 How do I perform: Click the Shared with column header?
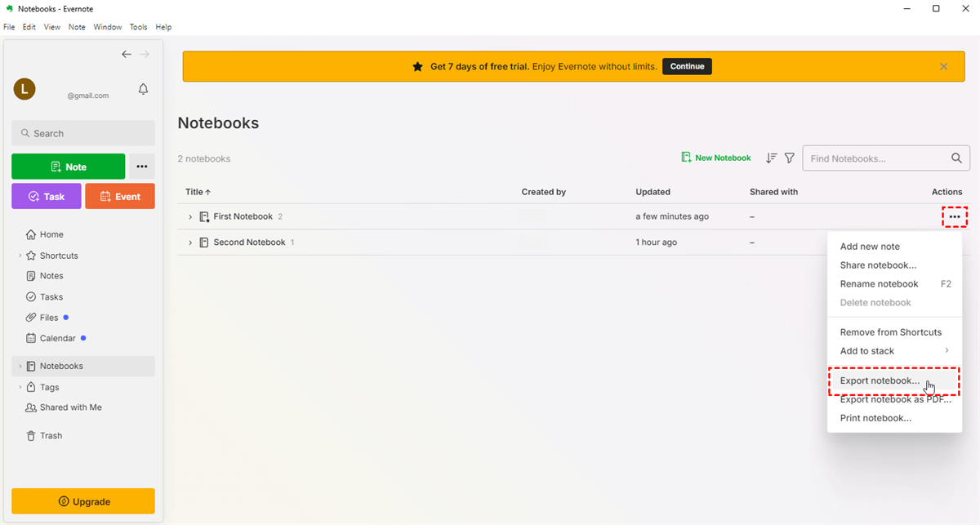[x=773, y=192]
